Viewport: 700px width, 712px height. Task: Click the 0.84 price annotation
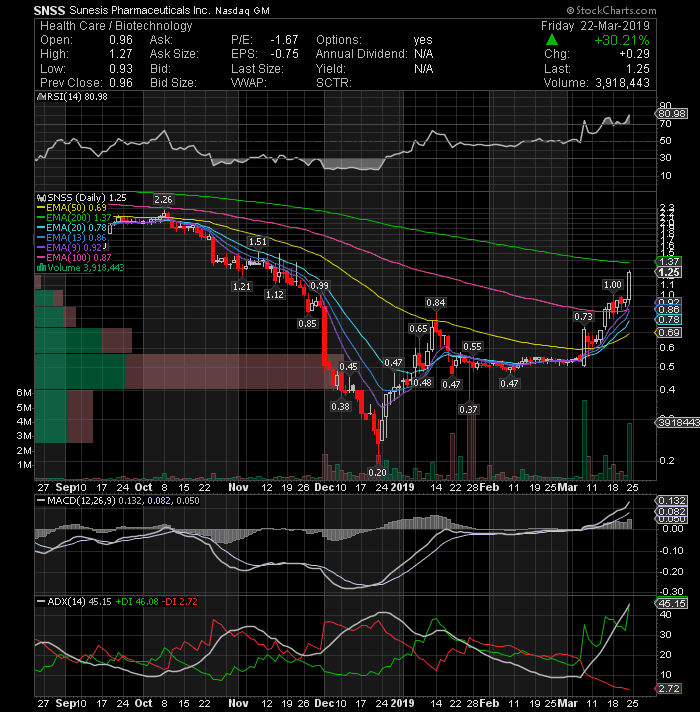(436, 303)
